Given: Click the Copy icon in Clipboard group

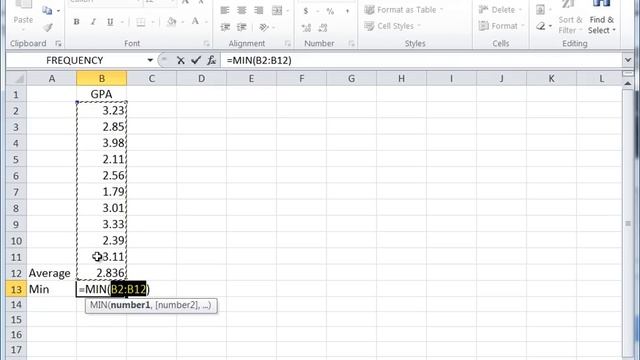Looking at the screenshot, I should click(47, 10).
